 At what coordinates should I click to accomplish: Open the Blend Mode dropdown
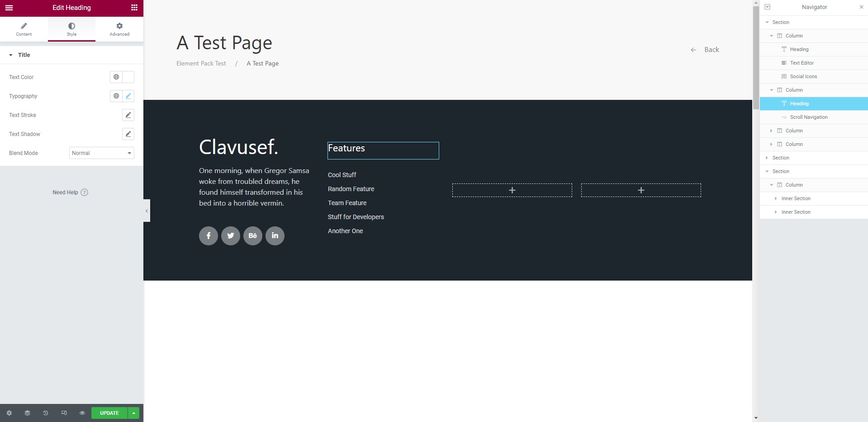[101, 153]
